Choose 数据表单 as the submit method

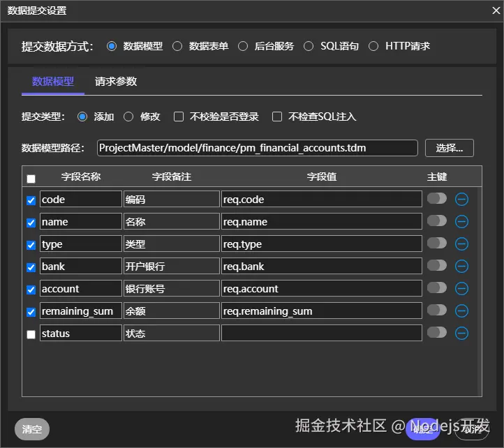click(x=177, y=46)
